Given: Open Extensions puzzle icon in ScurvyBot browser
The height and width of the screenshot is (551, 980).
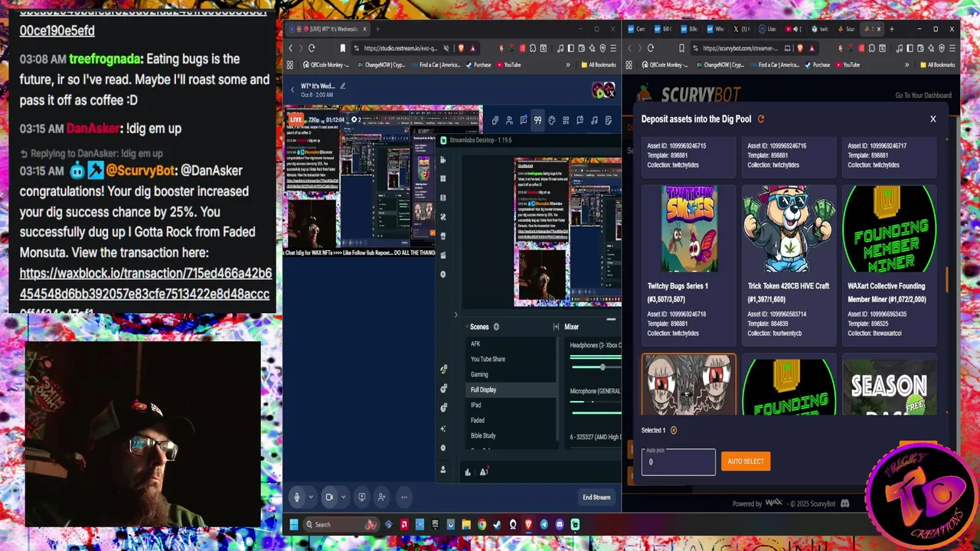Looking at the screenshot, I should point(872,48).
